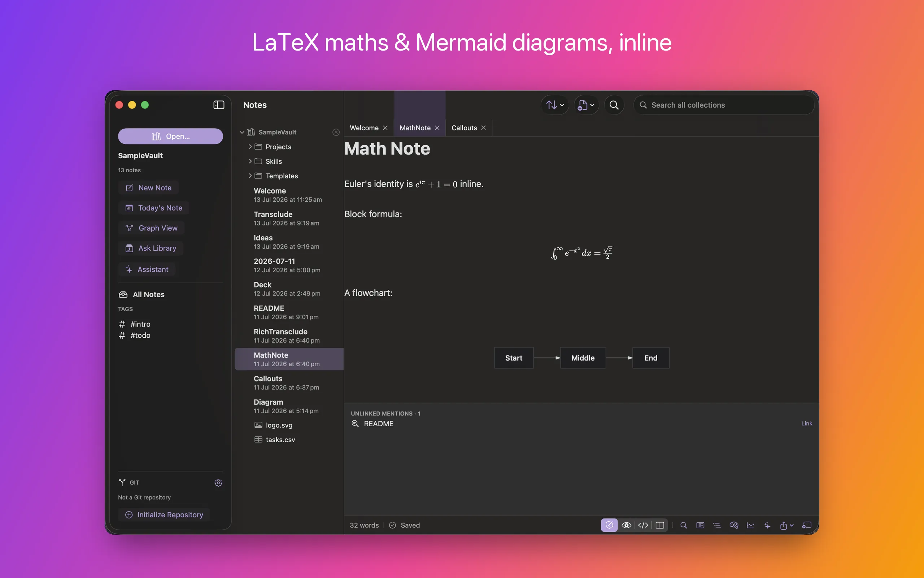Screen dimensions: 924x578
Task: Click the add panel icon at bottom right
Action: [806, 525]
